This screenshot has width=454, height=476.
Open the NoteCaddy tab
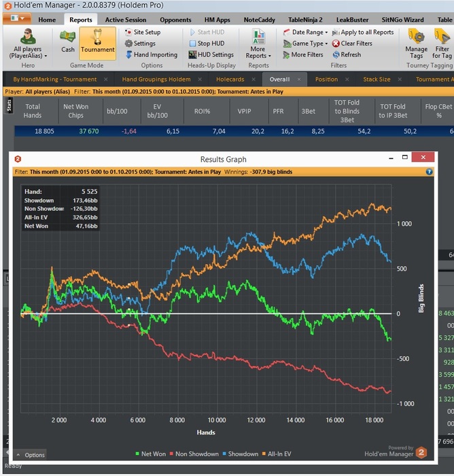pos(259,20)
